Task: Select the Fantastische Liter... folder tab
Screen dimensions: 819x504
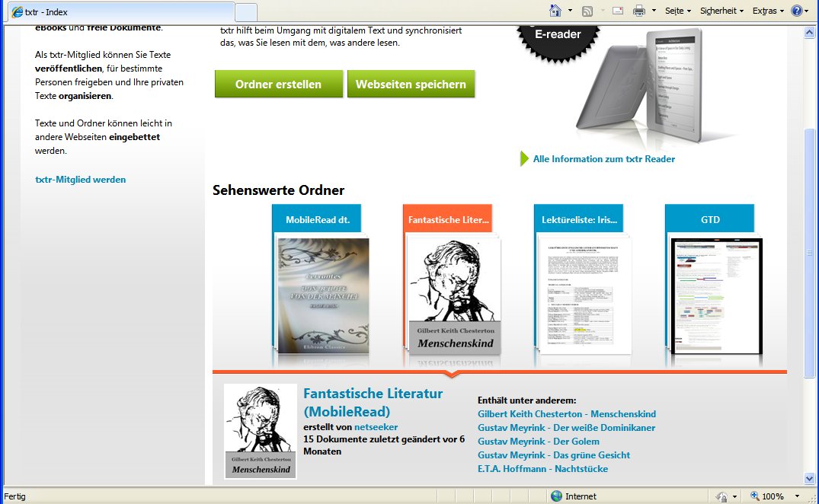Action: [x=448, y=219]
